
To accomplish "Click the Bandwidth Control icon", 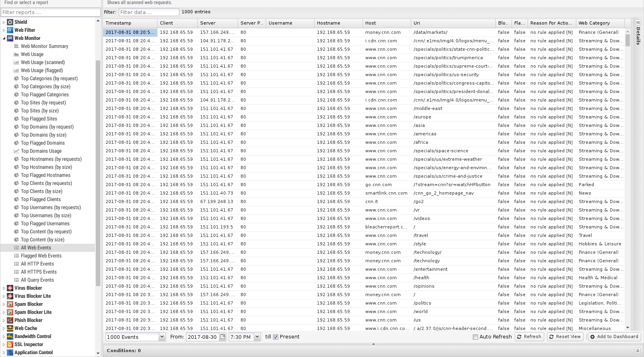I will click(10, 336).
